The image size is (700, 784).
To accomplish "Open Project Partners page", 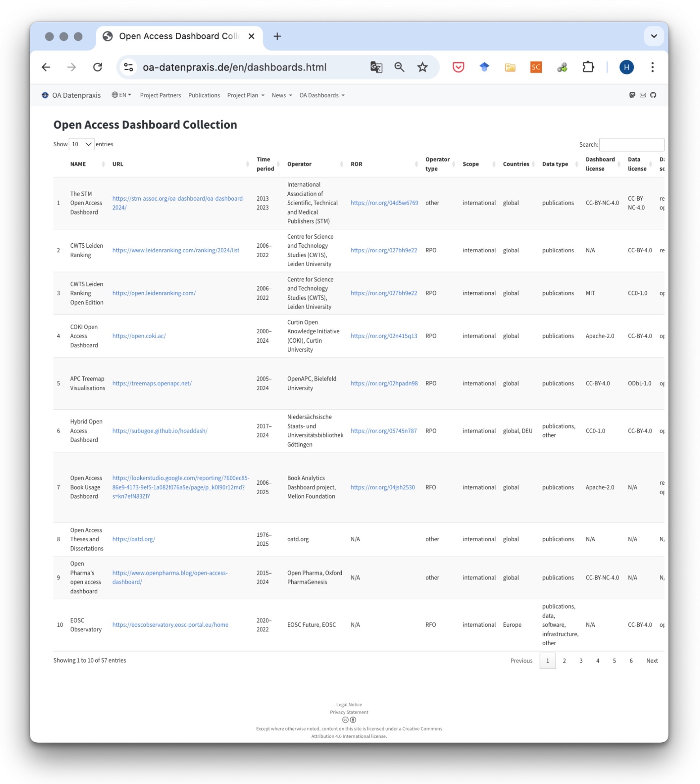I will 160,95.
